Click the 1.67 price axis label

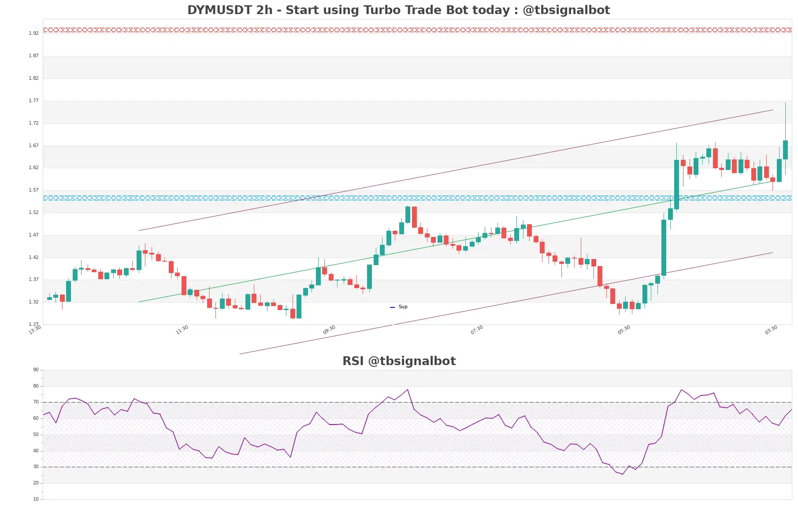pyautogui.click(x=33, y=146)
